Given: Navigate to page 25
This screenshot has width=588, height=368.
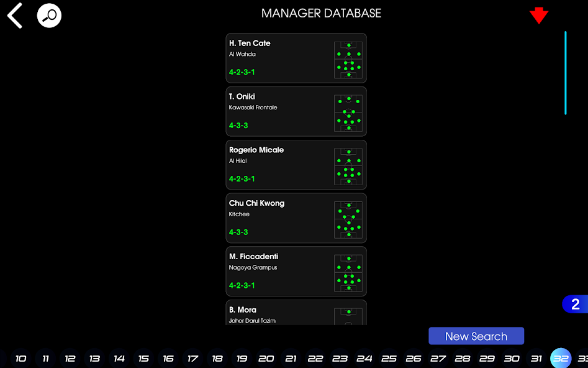Looking at the screenshot, I should [389, 358].
